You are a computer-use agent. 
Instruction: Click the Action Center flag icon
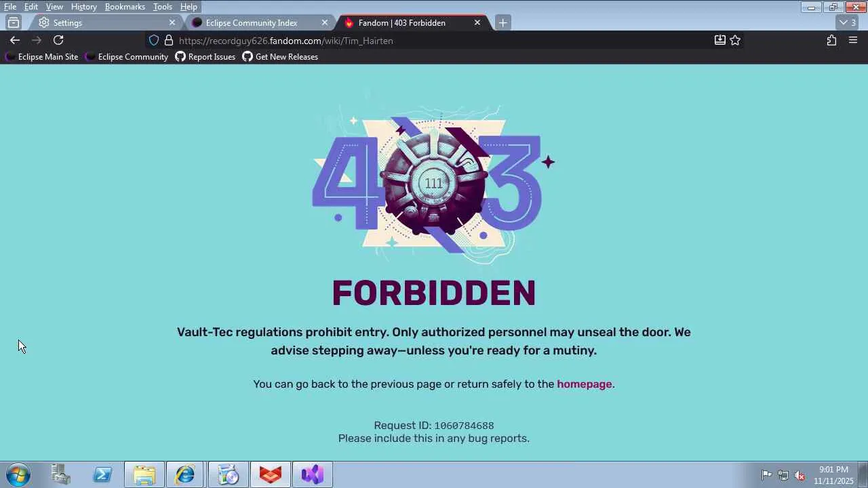coord(766,475)
